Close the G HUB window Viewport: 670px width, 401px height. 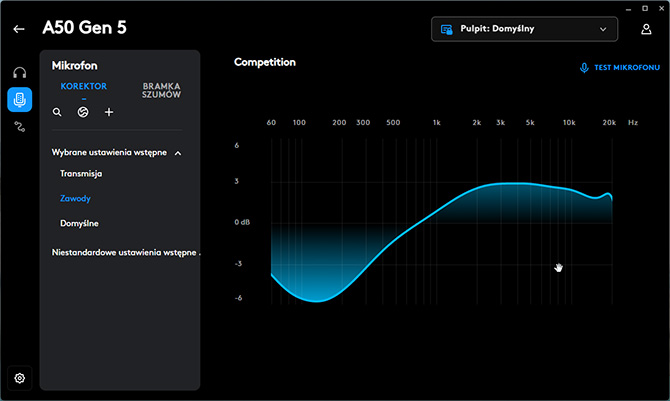661,8
